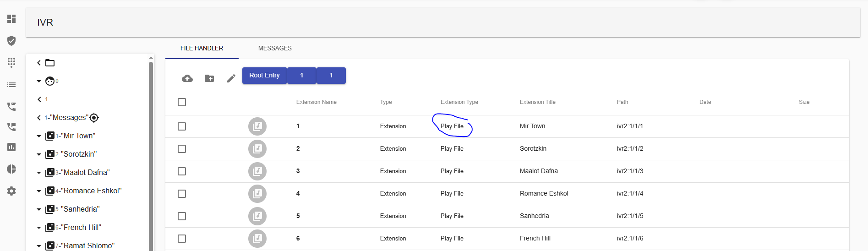Collapse the chevron beside node 1 in tree
Viewport: 868px width, 251px height.
click(39, 99)
